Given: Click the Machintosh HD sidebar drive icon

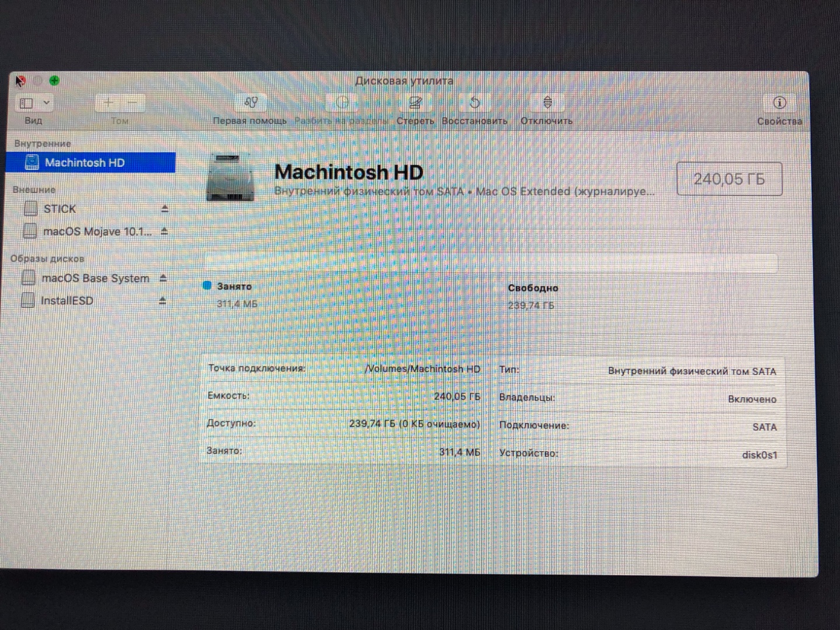Looking at the screenshot, I should pyautogui.click(x=32, y=163).
